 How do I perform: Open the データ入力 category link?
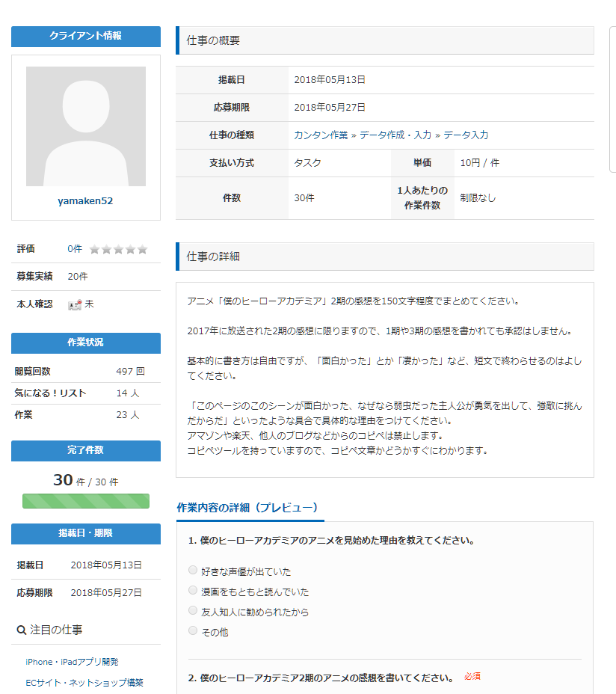point(466,135)
